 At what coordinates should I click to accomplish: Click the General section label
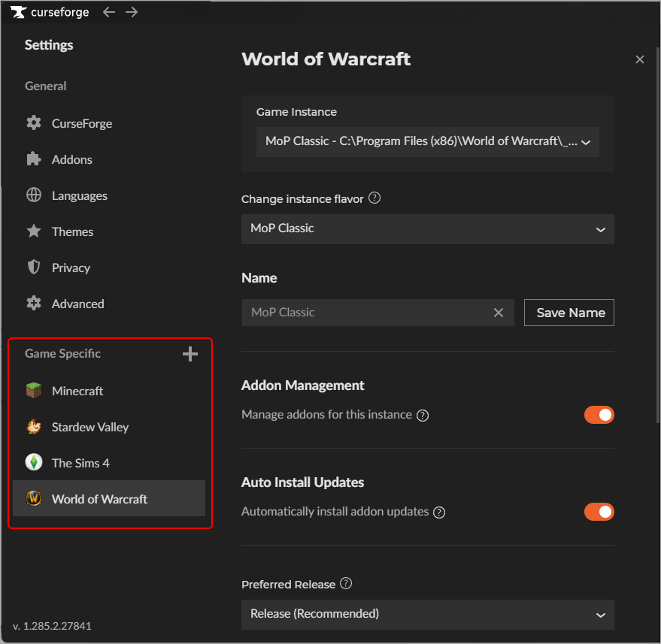(x=46, y=86)
